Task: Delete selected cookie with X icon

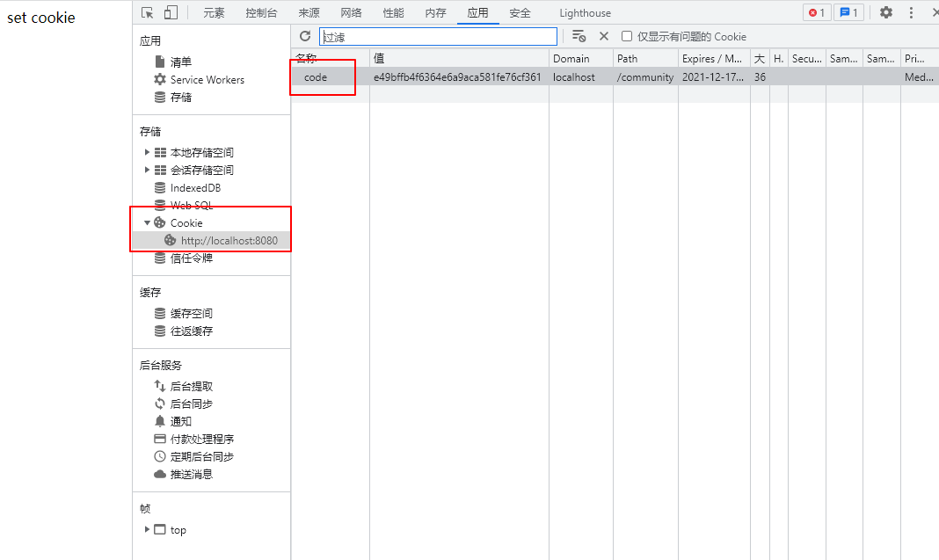Action: (x=604, y=36)
